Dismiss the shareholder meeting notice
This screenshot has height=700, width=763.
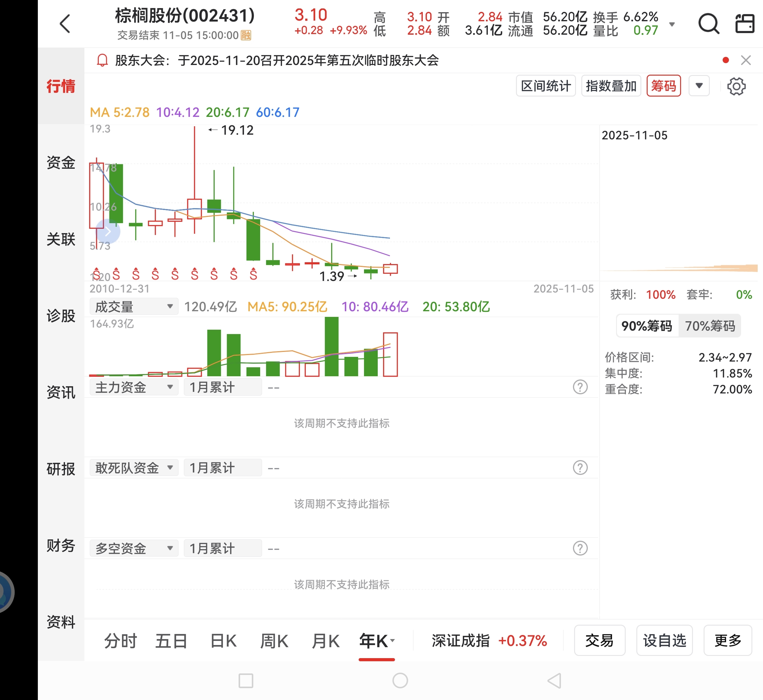tap(745, 60)
